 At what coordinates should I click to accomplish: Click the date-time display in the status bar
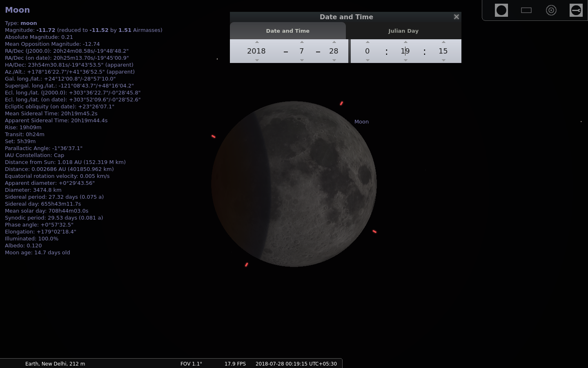296,364
